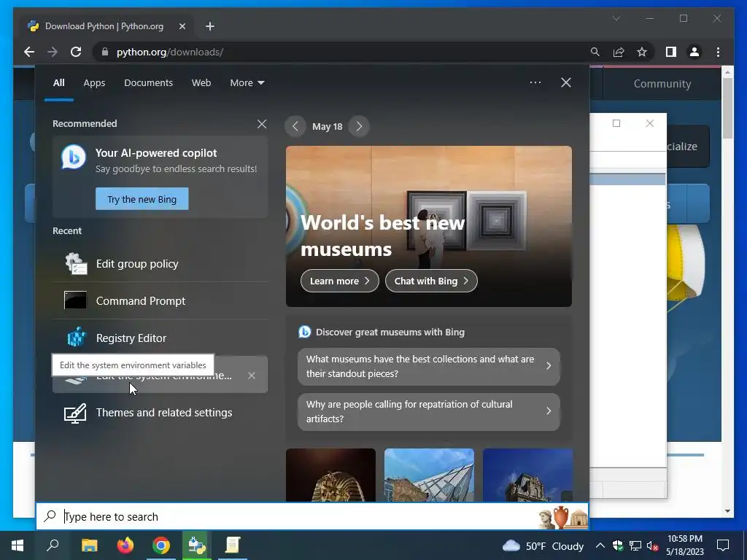Switch to Chrome in taskbar
This screenshot has width=747, height=560.
(x=161, y=545)
